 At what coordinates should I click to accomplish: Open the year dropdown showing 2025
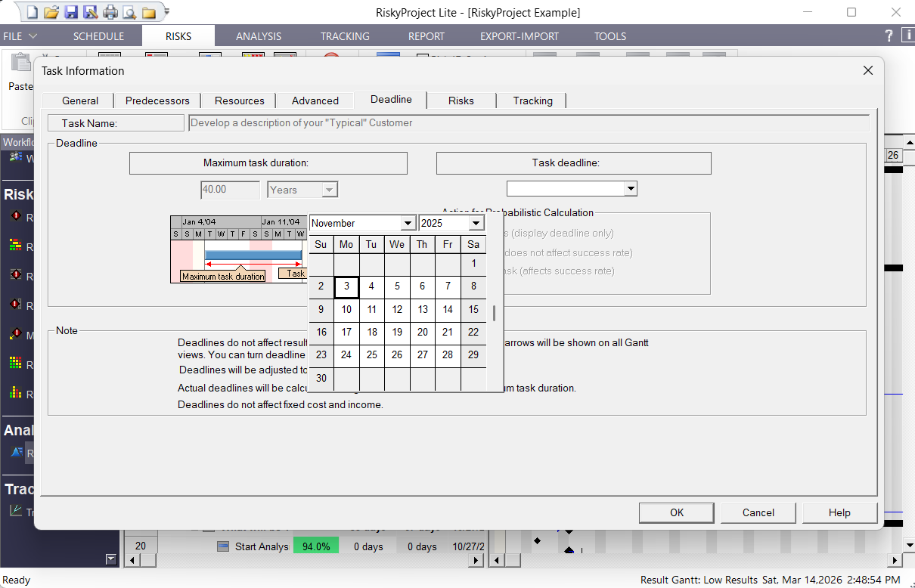(476, 223)
